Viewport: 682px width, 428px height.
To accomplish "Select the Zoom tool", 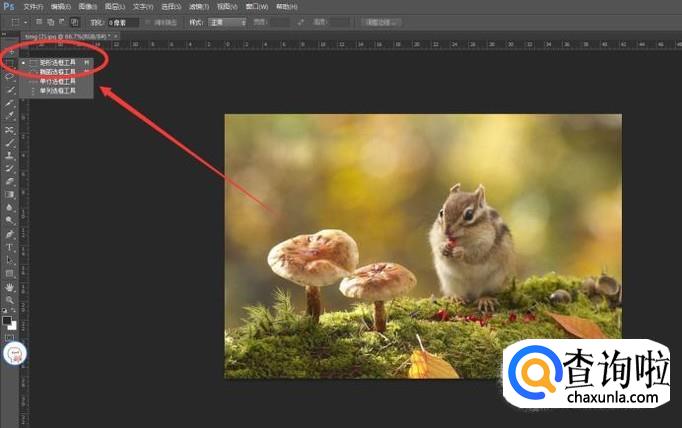I will pyautogui.click(x=10, y=300).
